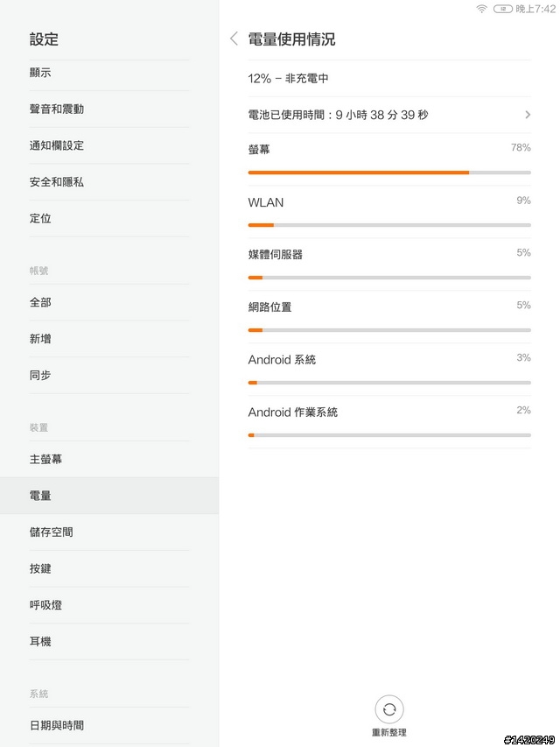This screenshot has width=560, height=747.
Task: Select 通知欄設定 in the sidebar
Action: pos(109,145)
